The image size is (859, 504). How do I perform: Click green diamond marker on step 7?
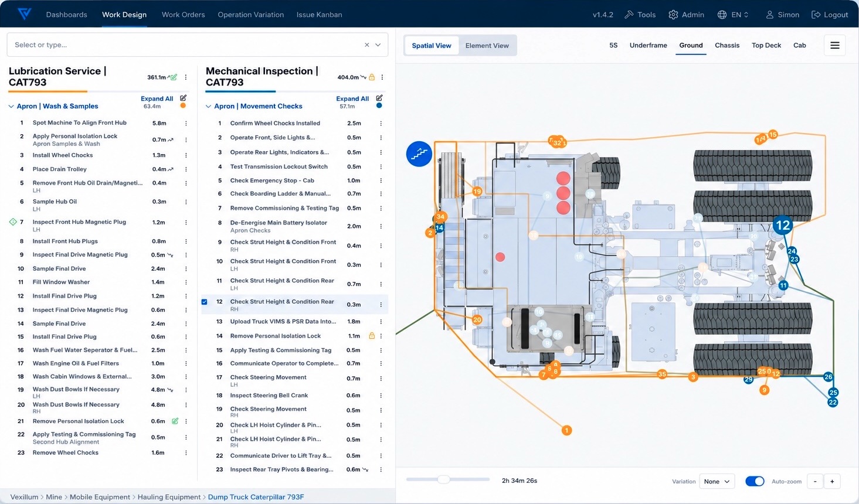[13, 222]
